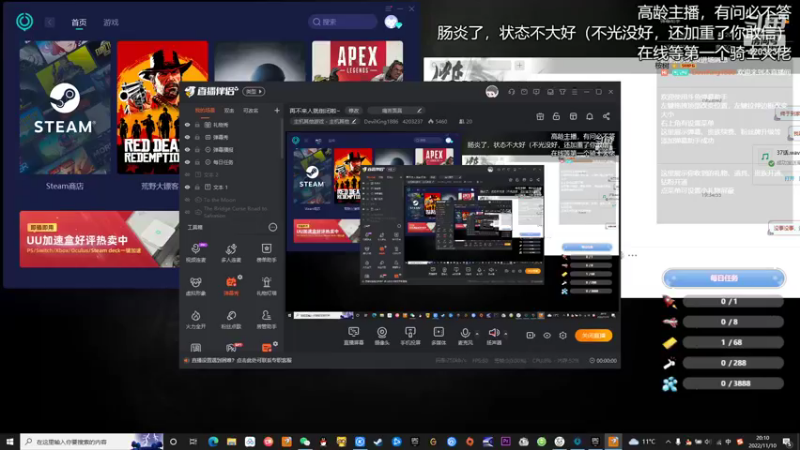This screenshot has height=450, width=800.
Task: Click the UU加速盒好评热卖中 banner
Action: coord(99,239)
